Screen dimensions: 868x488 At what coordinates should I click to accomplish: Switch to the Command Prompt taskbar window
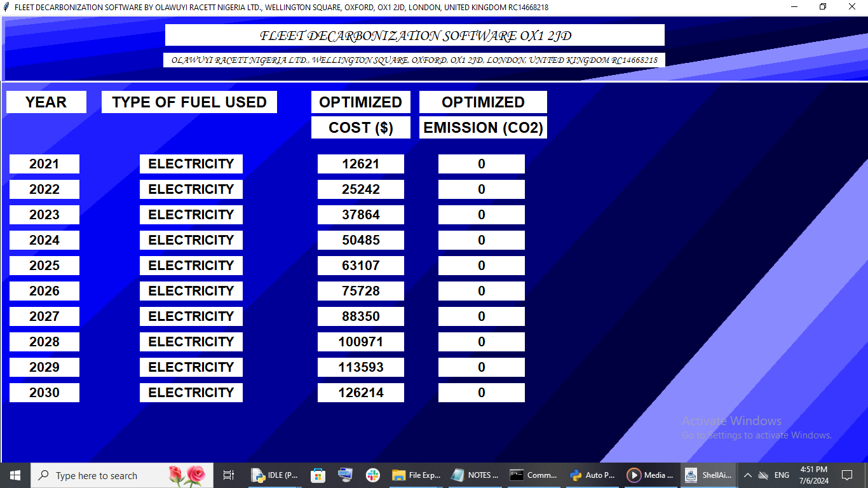point(534,475)
